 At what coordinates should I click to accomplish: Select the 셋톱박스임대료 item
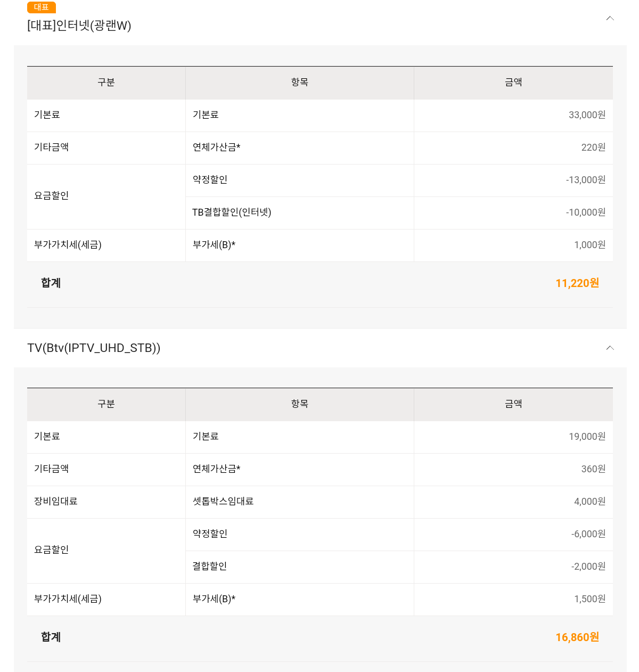pyautogui.click(x=223, y=502)
